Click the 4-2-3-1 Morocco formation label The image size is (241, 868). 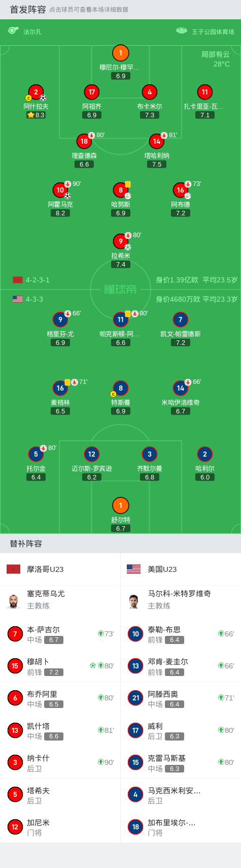click(38, 280)
